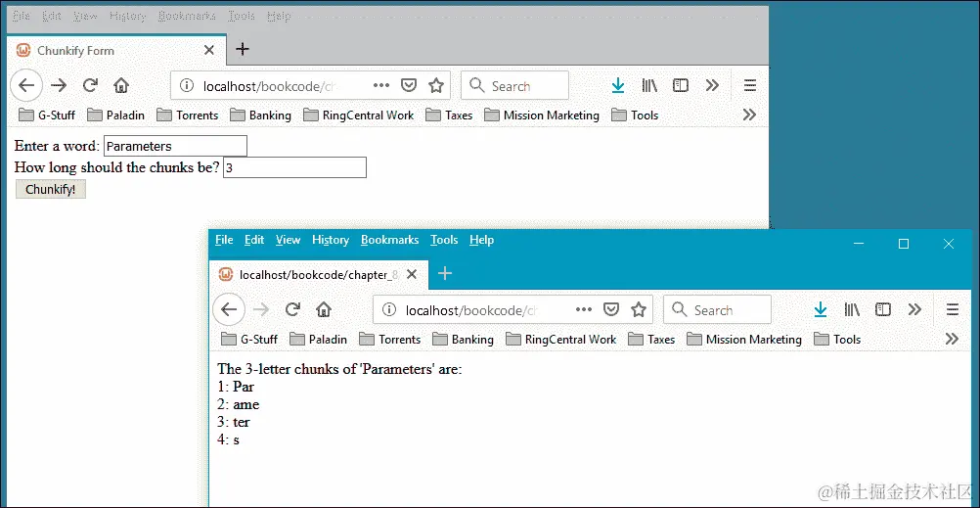This screenshot has height=508, width=980.
Task: Click Pocket icon in Chunkify Form window
Action: click(x=409, y=86)
